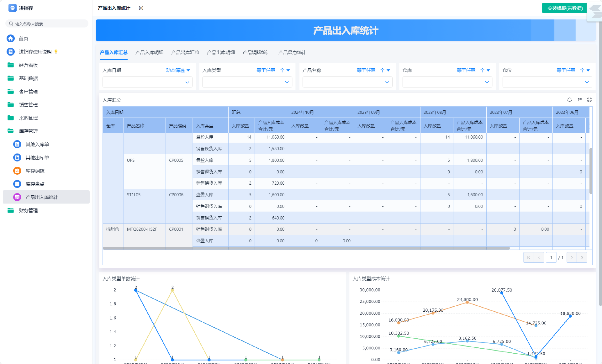The image size is (602, 364).
Task: Switch to the 产品入库明细 tab
Action: (149, 52)
